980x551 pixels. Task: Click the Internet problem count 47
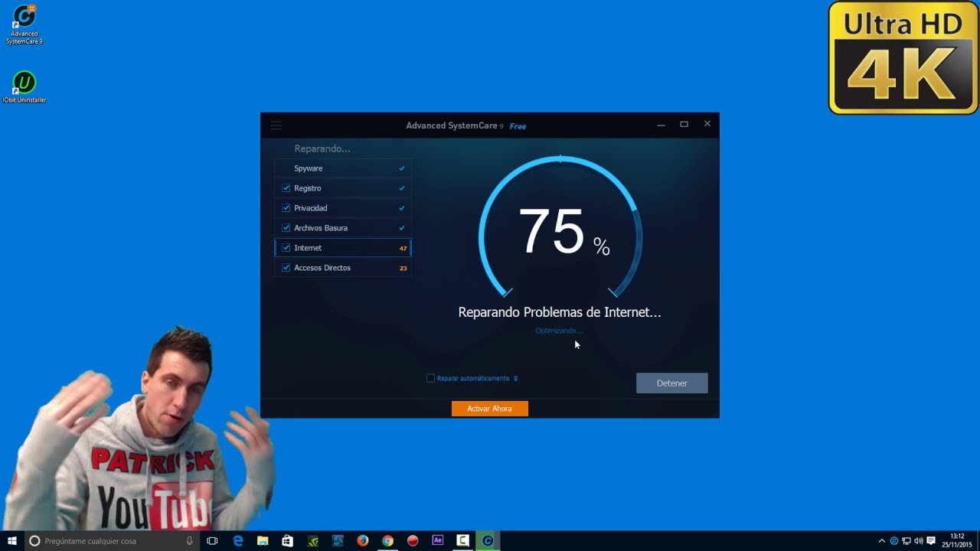coord(403,248)
